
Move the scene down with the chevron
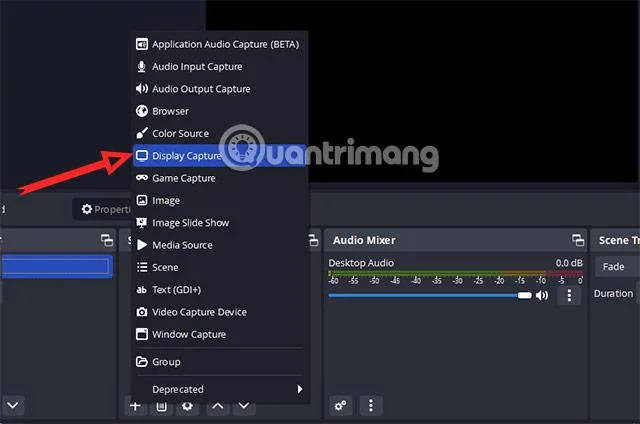coord(13,406)
